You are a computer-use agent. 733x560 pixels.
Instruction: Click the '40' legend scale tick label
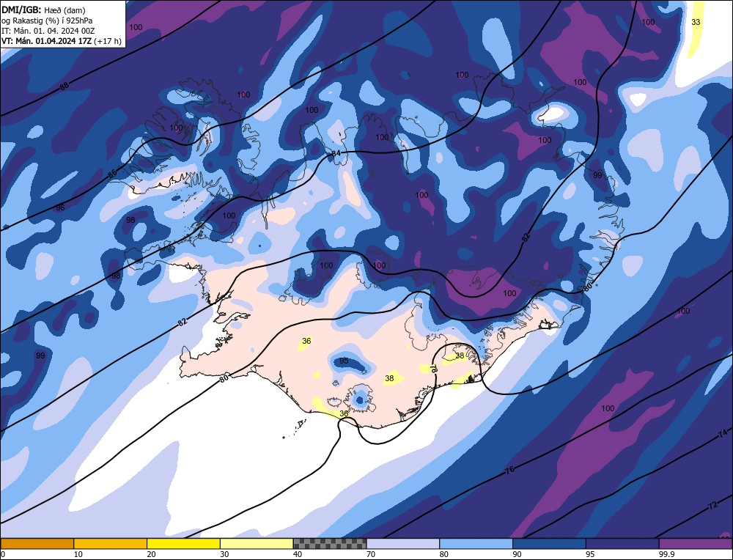coord(298,554)
